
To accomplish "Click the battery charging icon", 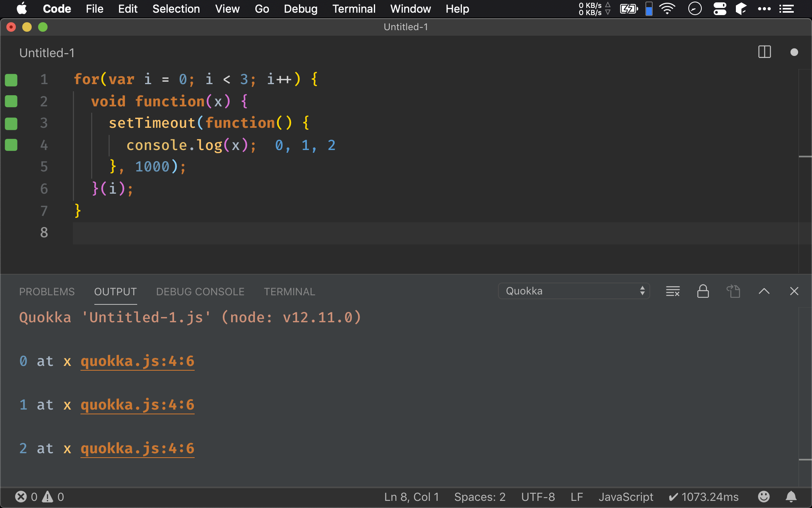I will pyautogui.click(x=628, y=9).
